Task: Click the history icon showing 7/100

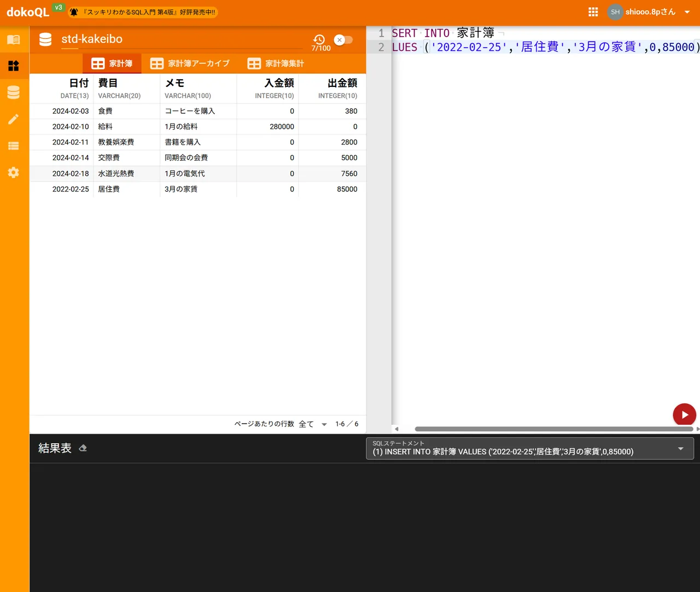Action: click(319, 40)
